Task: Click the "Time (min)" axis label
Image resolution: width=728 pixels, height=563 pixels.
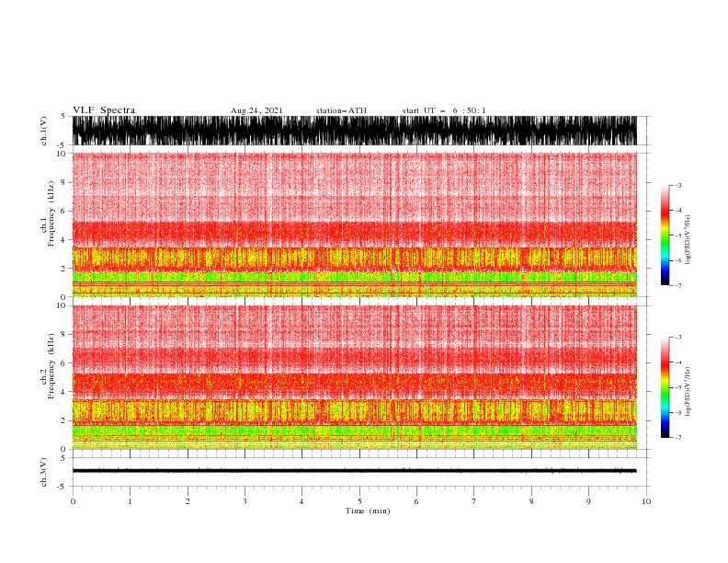Action: [x=368, y=511]
